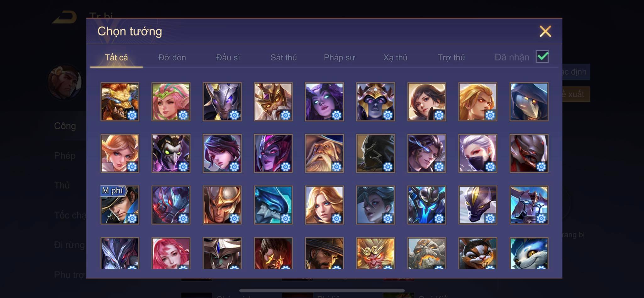This screenshot has height=298, width=644.
Task: Select the lion beast hero portrait
Action: [120, 102]
